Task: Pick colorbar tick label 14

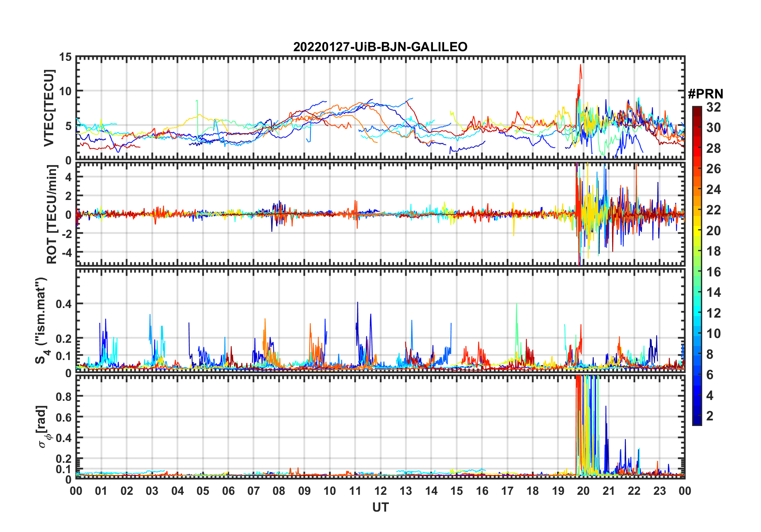Action: tap(713, 292)
